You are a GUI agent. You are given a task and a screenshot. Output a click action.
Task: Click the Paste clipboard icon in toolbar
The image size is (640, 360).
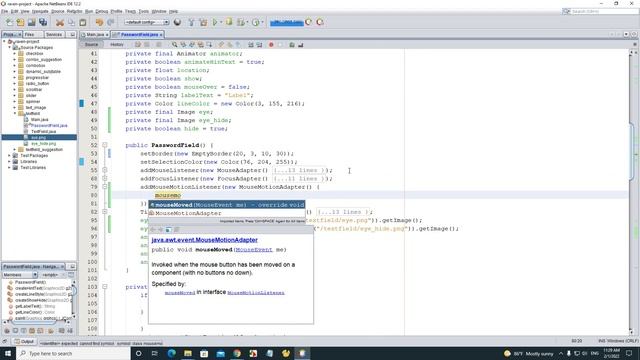82,22
